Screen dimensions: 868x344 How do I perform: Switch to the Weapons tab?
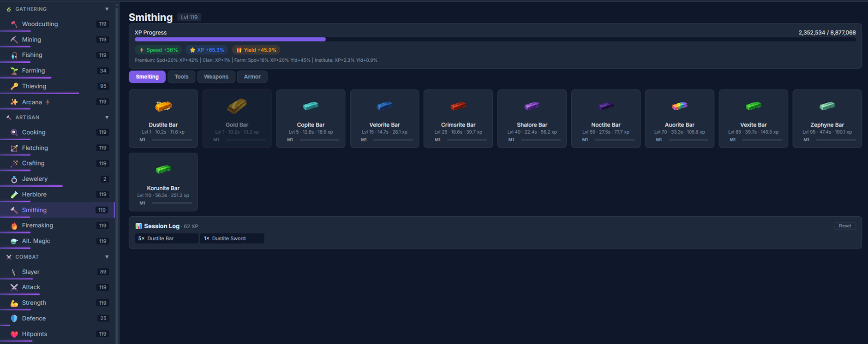[x=216, y=77]
